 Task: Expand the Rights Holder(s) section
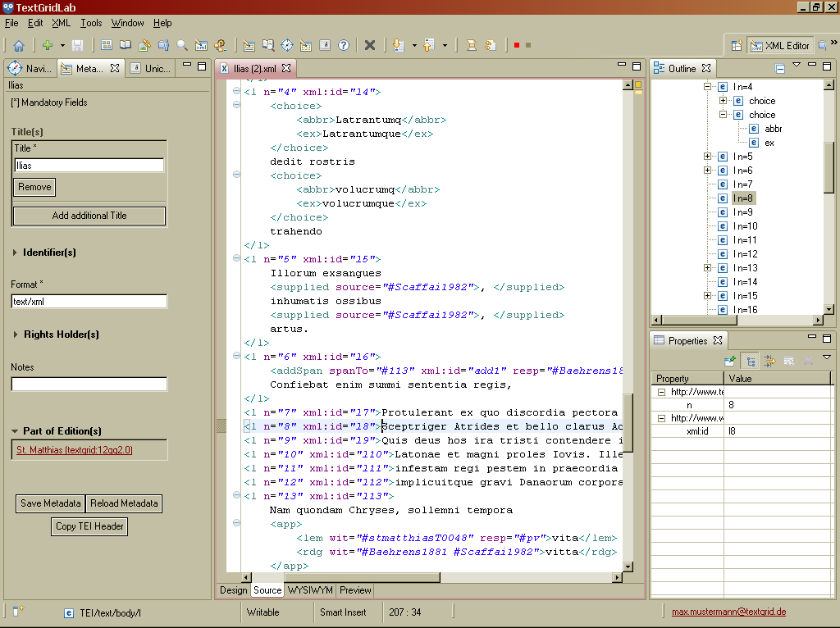[15, 334]
